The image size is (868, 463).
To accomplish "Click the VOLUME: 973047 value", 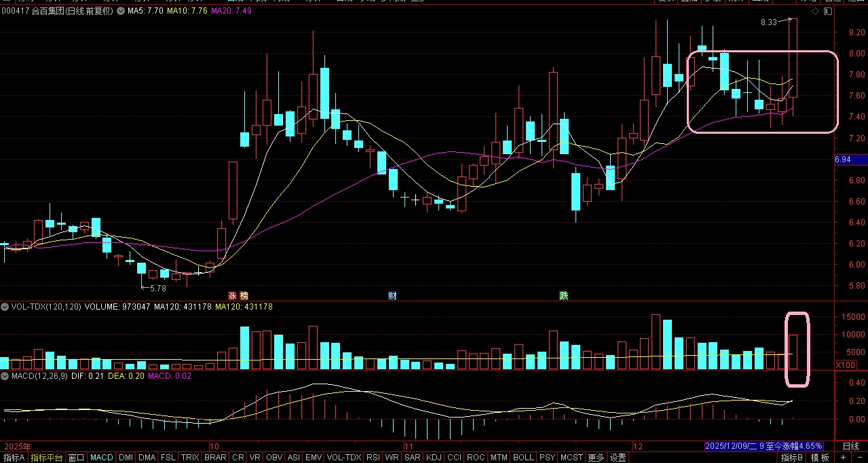I will [x=118, y=307].
